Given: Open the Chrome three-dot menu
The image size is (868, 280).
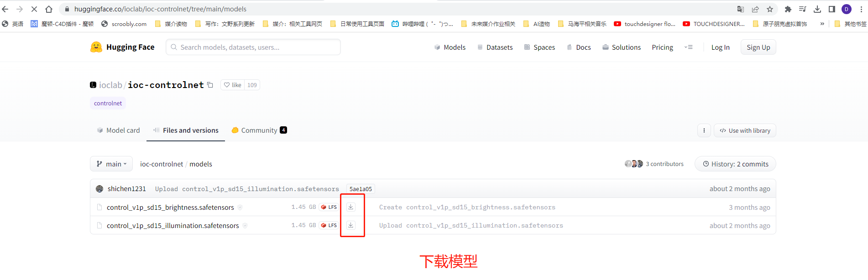Looking at the screenshot, I should tap(861, 9).
